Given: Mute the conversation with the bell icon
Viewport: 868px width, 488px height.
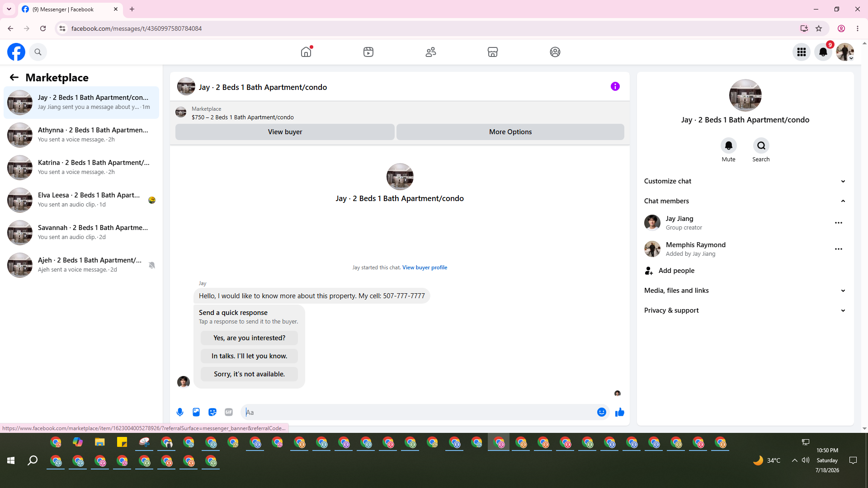Looking at the screenshot, I should [729, 145].
